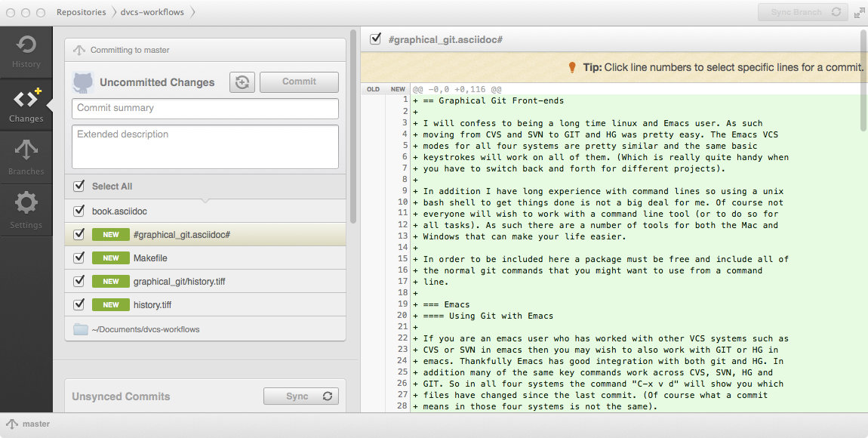Screen dimensions: 868x438
Task: Switch to the Changes sidebar tab
Action: (26, 105)
